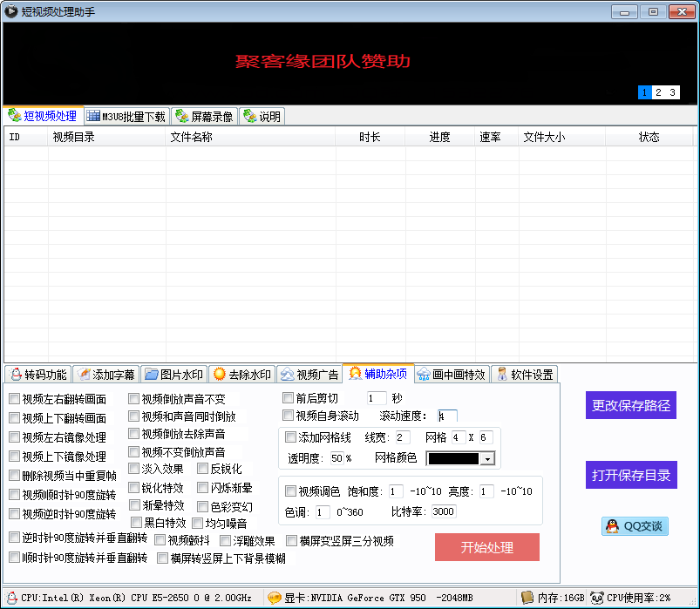Click the 聚客缘团队赞助 banner text
This screenshot has height=609, width=700.
[x=323, y=61]
